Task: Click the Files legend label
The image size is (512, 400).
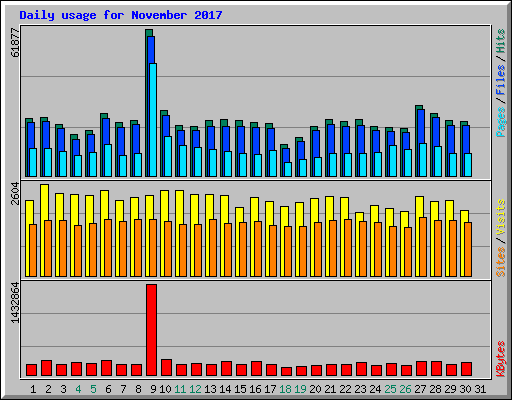Action: [501, 80]
